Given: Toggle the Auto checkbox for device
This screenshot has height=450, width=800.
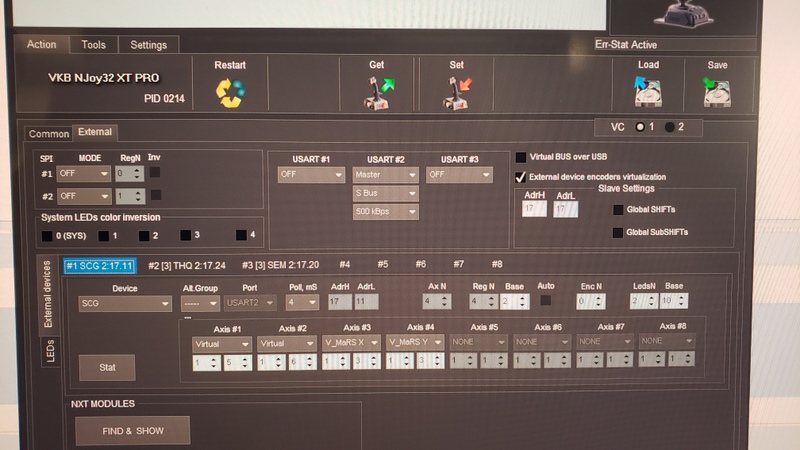Looking at the screenshot, I should [x=545, y=301].
